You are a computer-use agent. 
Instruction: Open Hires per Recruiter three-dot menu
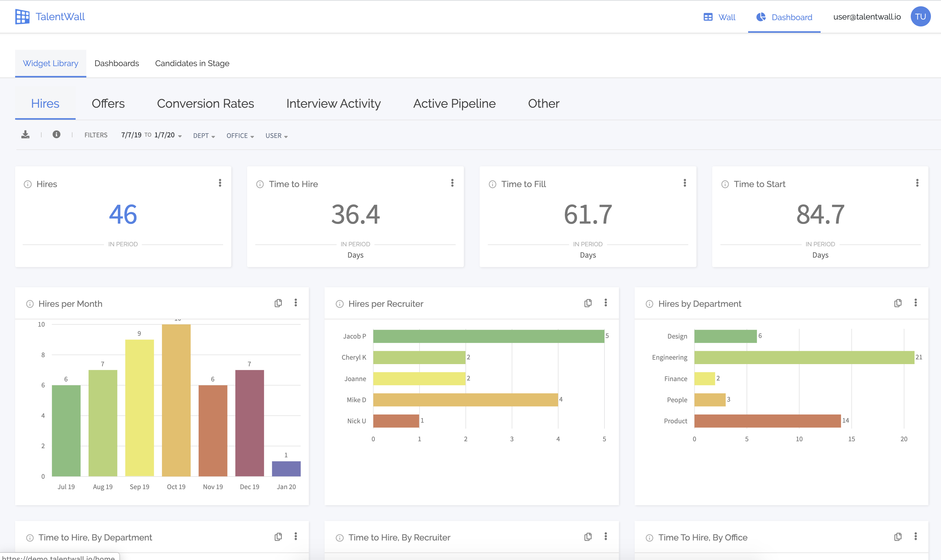(x=605, y=303)
